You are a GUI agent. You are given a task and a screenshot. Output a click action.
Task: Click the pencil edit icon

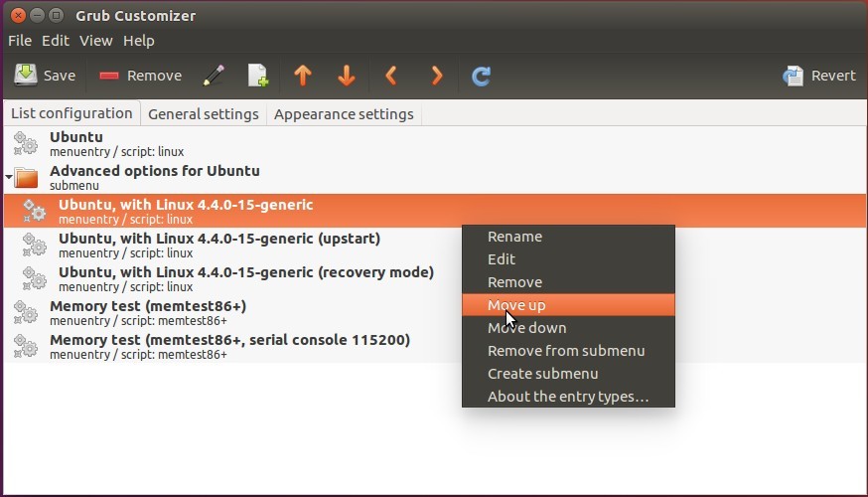[214, 76]
